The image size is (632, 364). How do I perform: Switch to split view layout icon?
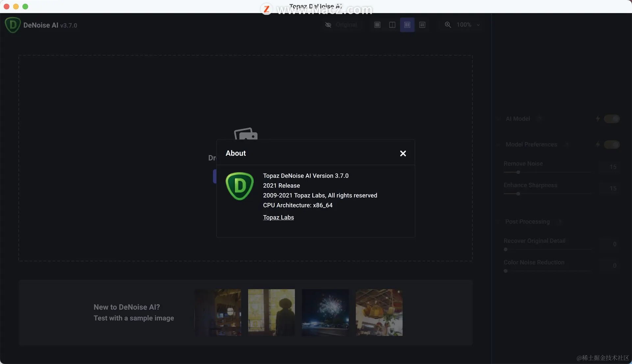pos(392,25)
